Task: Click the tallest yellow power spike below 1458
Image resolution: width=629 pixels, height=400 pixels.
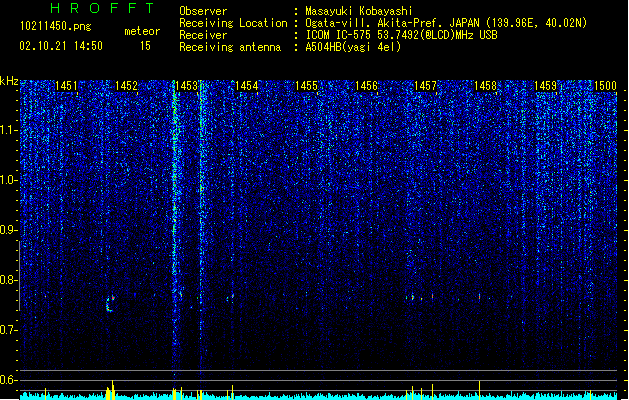Action: point(479,390)
